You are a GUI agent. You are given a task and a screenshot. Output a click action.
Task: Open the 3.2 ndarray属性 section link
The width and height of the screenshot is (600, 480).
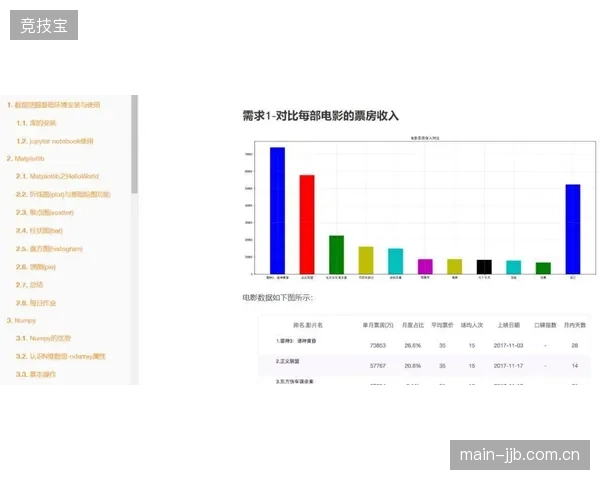60,356
